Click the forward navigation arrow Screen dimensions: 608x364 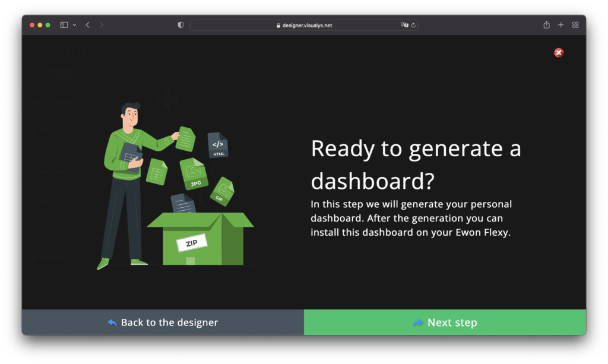(101, 24)
